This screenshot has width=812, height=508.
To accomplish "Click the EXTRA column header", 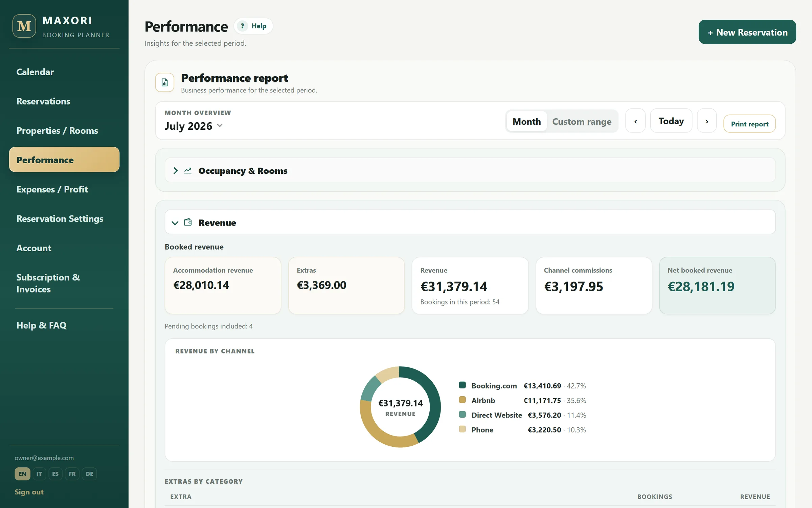I will point(181,496).
